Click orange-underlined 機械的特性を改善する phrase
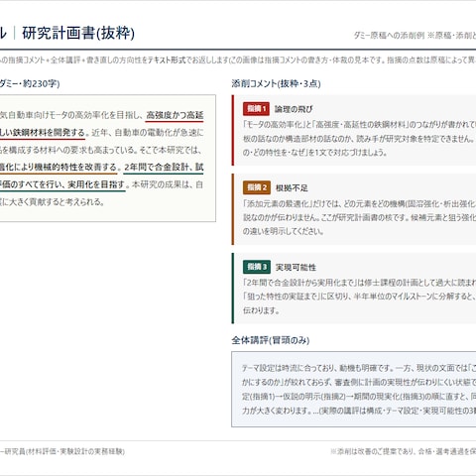Viewport: 476px width, 476px height. (75, 167)
